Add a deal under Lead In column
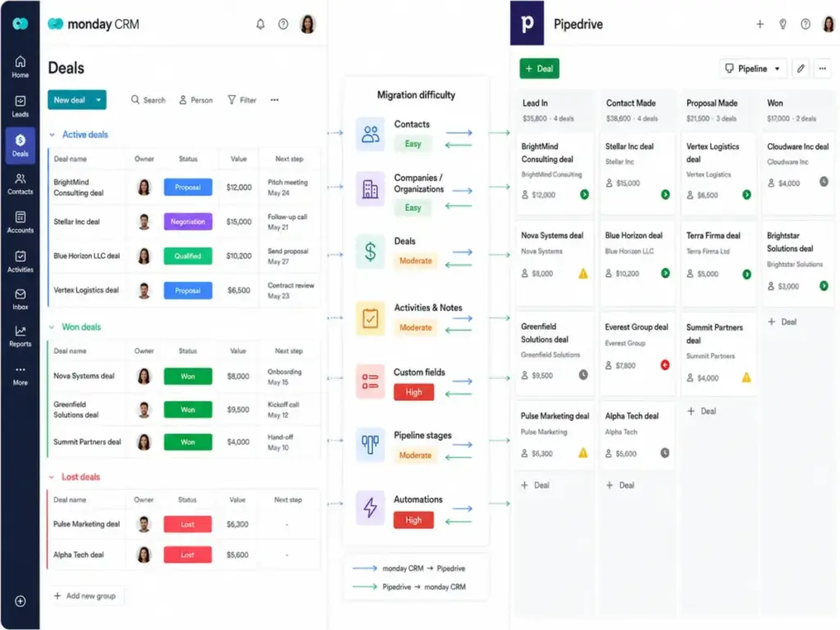This screenshot has width=840, height=630. [535, 486]
